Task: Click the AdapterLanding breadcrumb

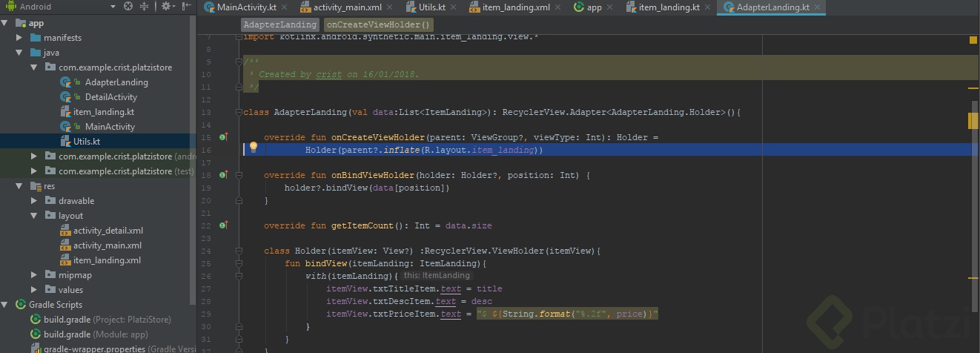Action: coord(280,24)
